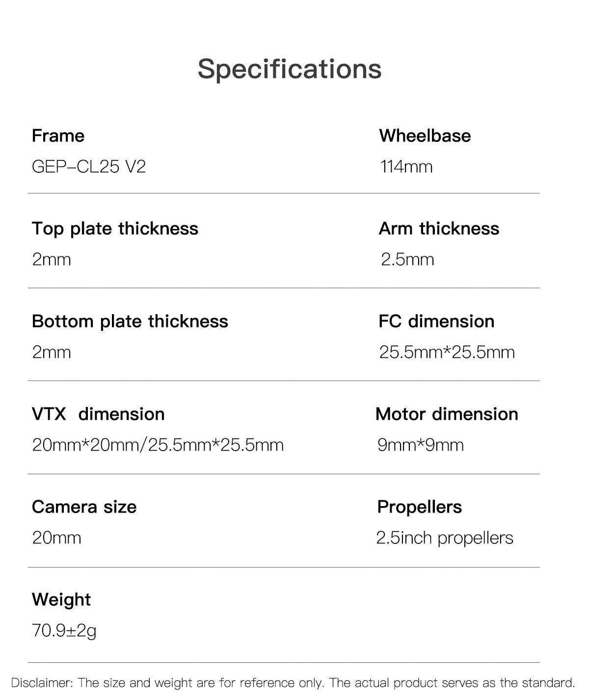Select the Camera size label
Screen dimensions: 589x700
pos(84,507)
